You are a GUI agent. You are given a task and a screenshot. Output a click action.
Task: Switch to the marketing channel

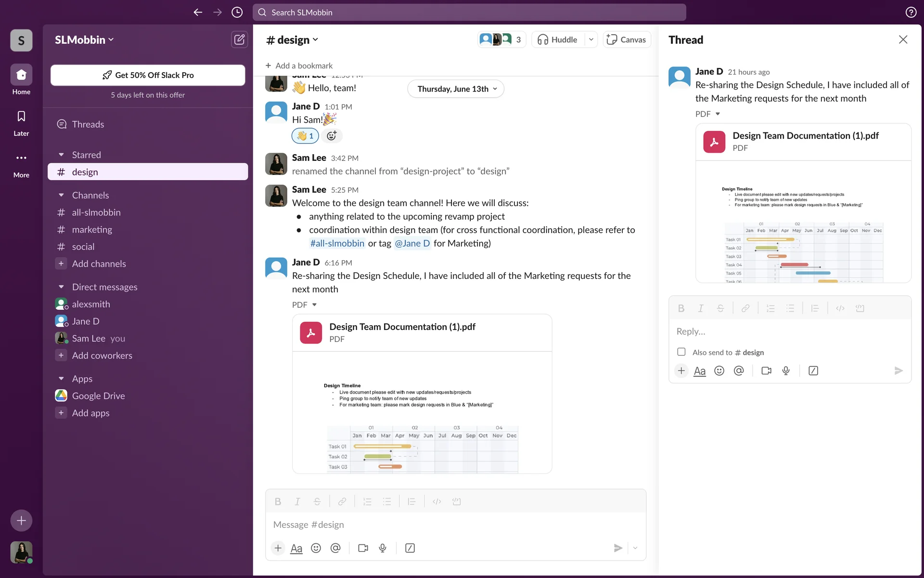click(92, 230)
